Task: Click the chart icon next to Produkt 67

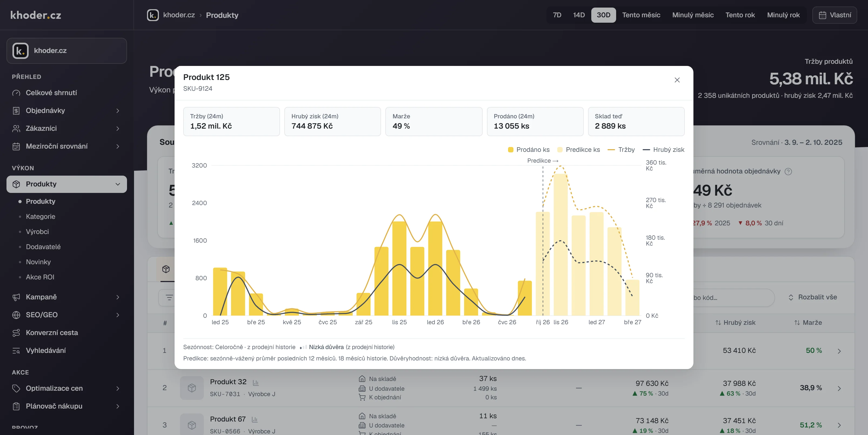Action: [x=255, y=420]
